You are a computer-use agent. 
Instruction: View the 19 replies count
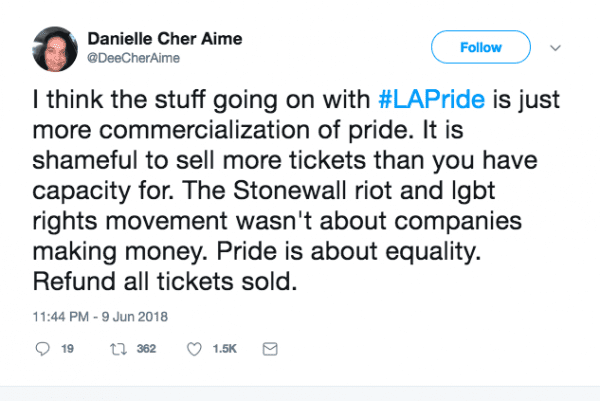tap(67, 349)
